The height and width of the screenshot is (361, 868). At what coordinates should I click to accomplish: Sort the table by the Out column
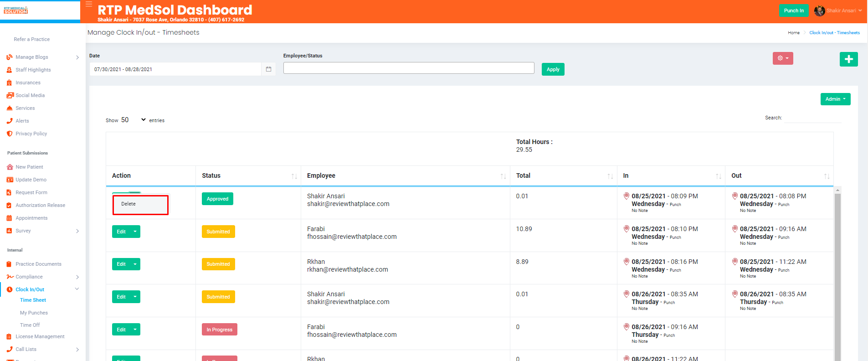779,176
